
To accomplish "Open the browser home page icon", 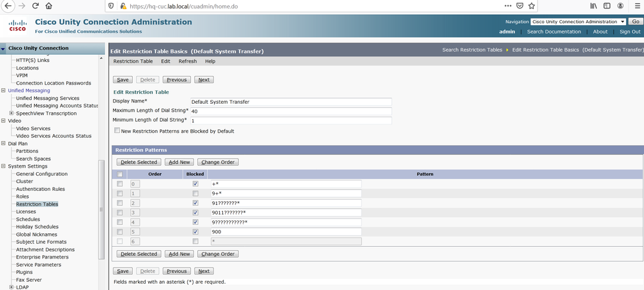I will [49, 6].
